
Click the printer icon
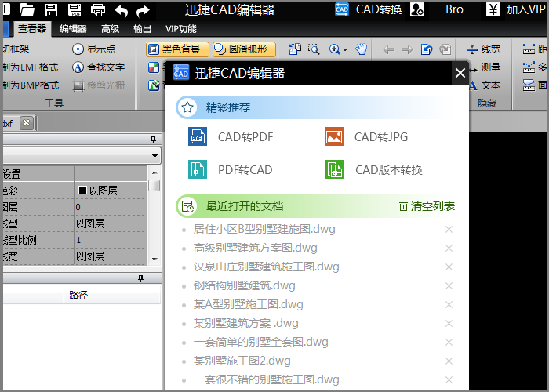click(98, 9)
